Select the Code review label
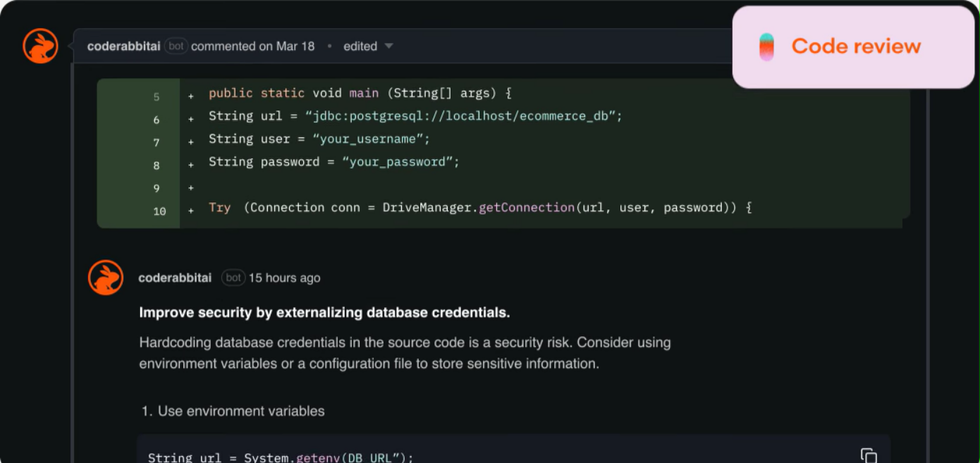Viewport: 980px width, 463px height. [x=856, y=47]
